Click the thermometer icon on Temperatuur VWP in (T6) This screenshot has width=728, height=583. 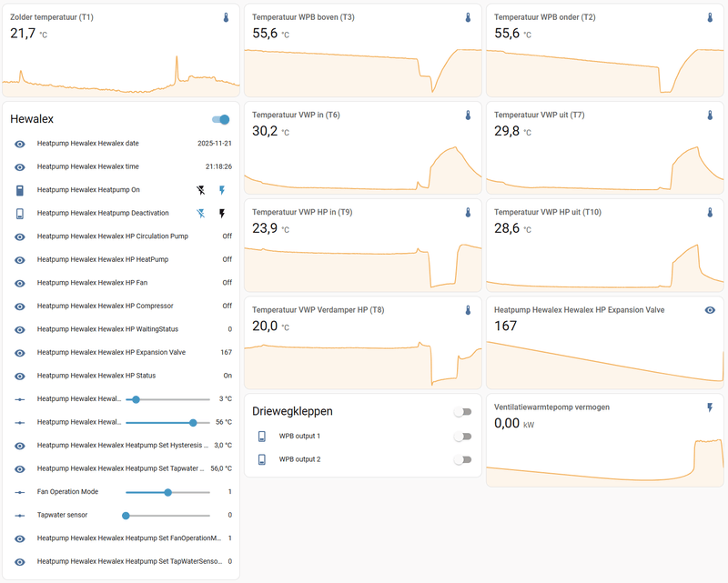(x=468, y=116)
